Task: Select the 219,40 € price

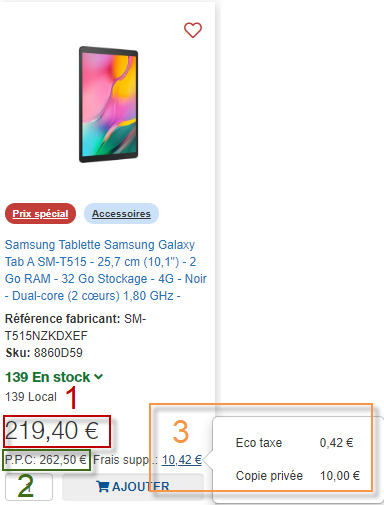Action: pos(52,430)
